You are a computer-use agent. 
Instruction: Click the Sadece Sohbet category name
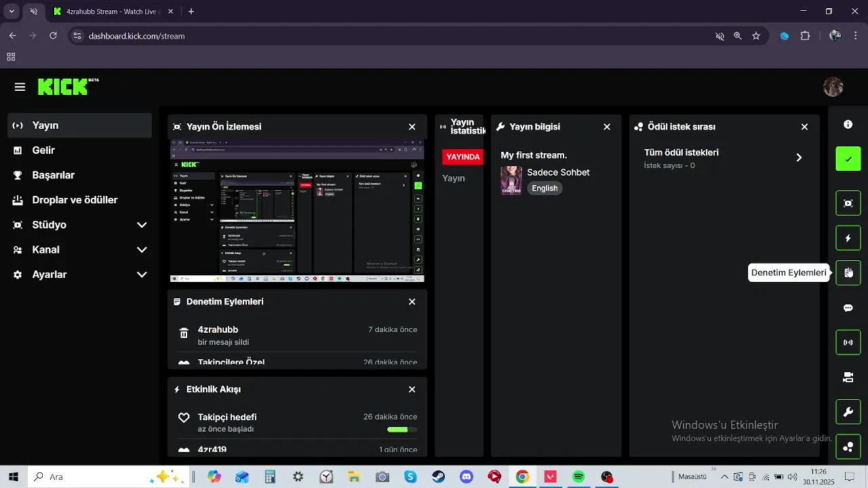(558, 172)
